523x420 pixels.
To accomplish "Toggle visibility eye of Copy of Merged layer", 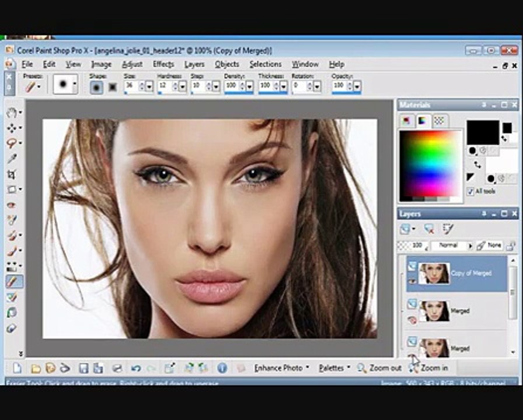I will coord(412,281).
